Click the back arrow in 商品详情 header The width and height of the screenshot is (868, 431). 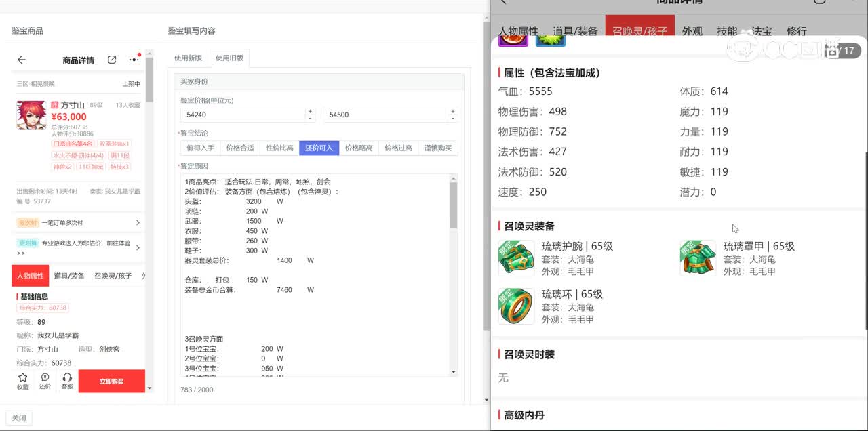[x=22, y=60]
